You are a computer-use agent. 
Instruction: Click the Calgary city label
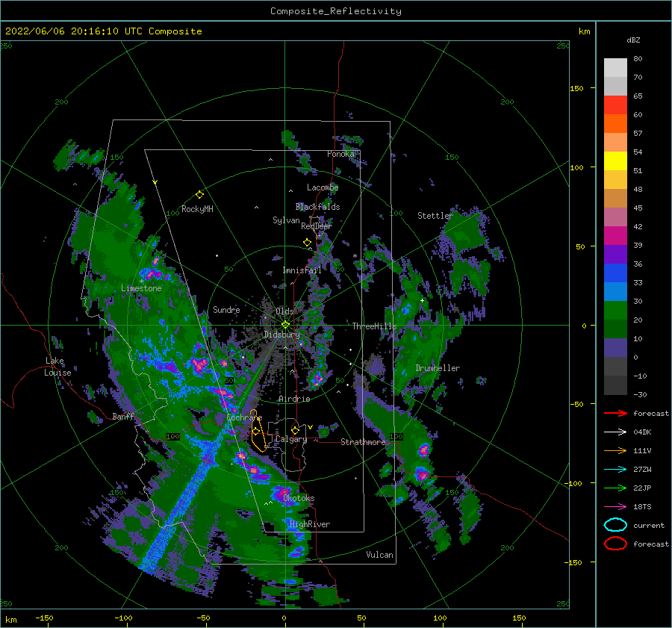pyautogui.click(x=291, y=439)
